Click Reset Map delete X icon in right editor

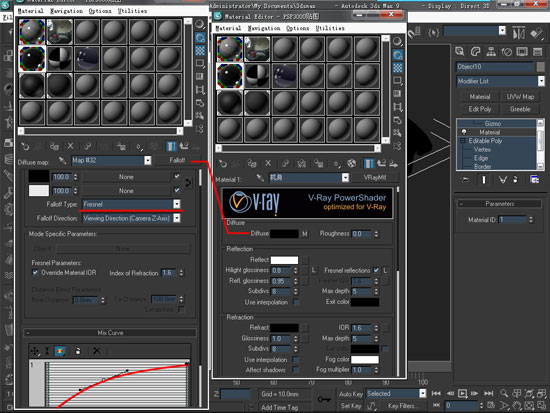[268, 164]
